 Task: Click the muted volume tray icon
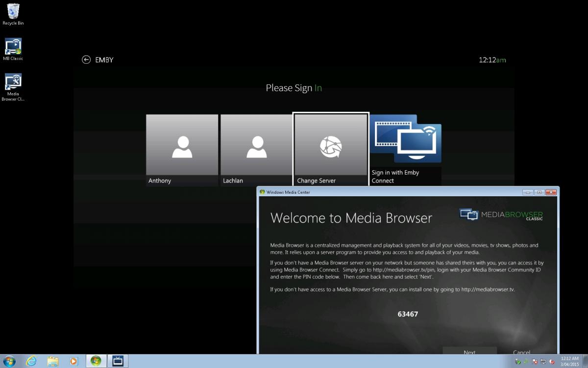pos(552,362)
